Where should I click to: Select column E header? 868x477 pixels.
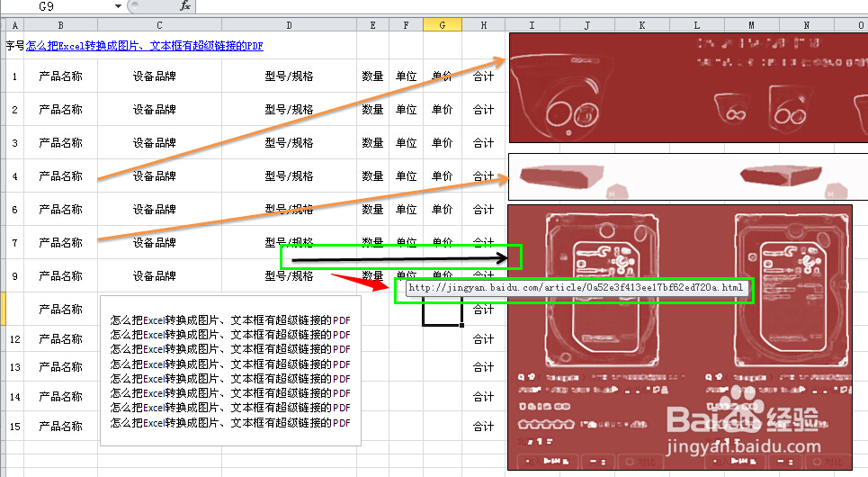pyautogui.click(x=372, y=25)
